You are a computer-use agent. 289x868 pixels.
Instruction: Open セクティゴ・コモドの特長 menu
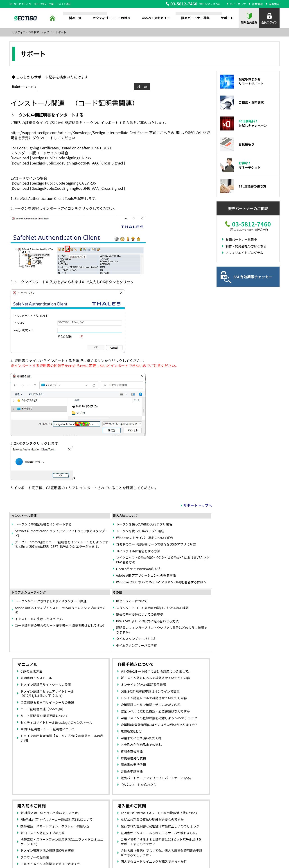(x=111, y=18)
